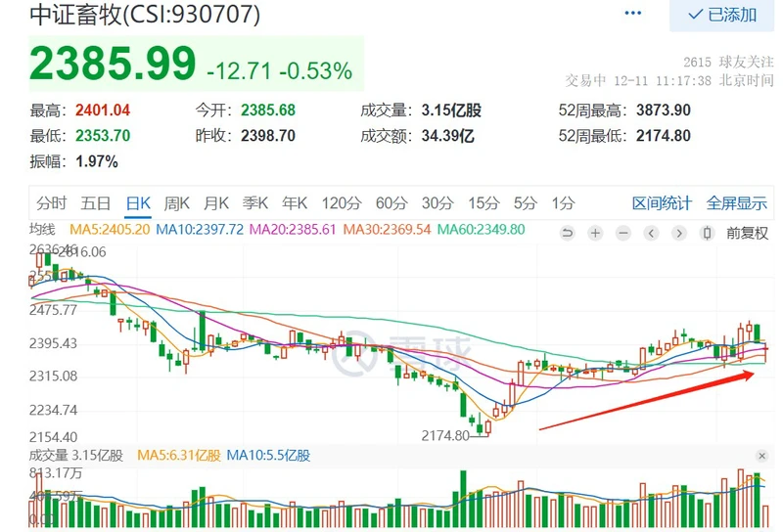Viewport: 783px width, 532px height.
Task: Pan chart left with the chevron icon
Action: (651, 233)
